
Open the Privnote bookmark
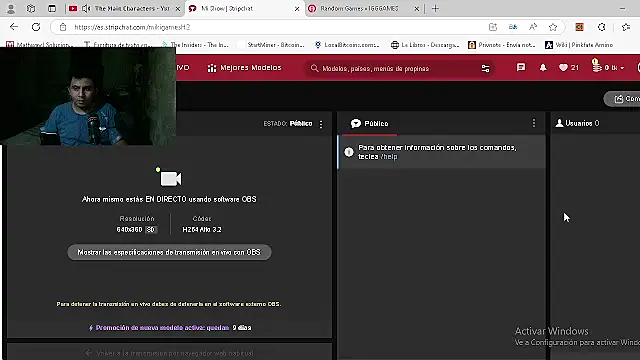tap(502, 44)
